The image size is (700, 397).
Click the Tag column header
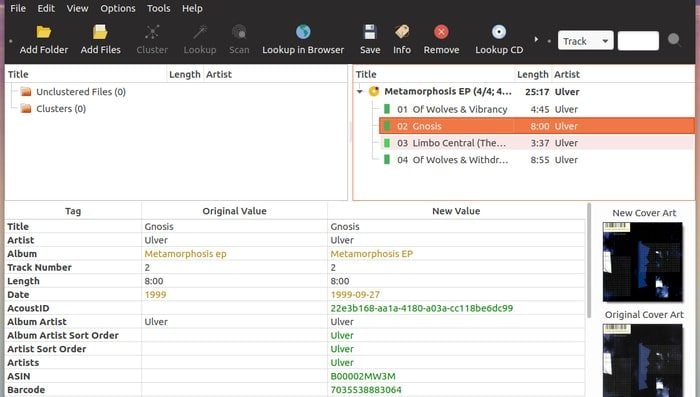coord(73,211)
